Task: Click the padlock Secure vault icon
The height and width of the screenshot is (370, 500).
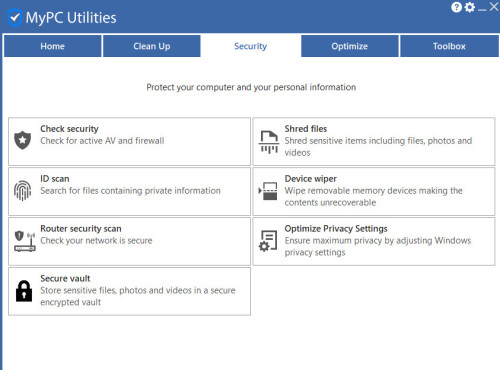Action: pyautogui.click(x=24, y=291)
